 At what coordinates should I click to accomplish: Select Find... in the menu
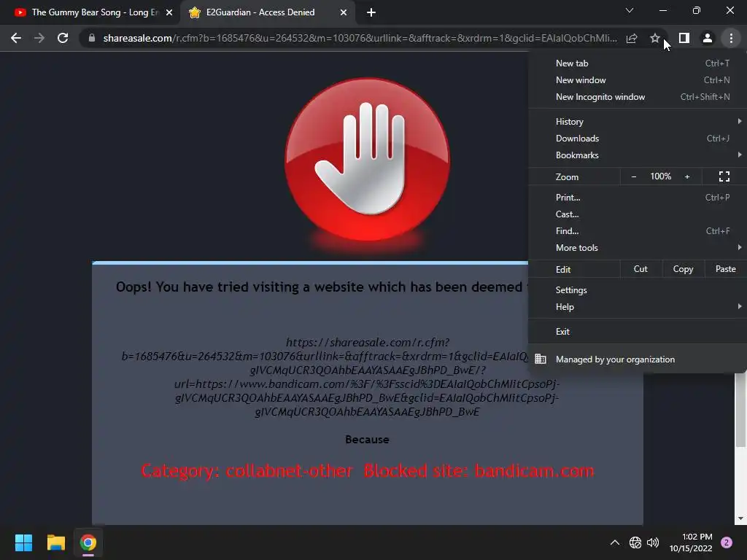tap(638, 230)
